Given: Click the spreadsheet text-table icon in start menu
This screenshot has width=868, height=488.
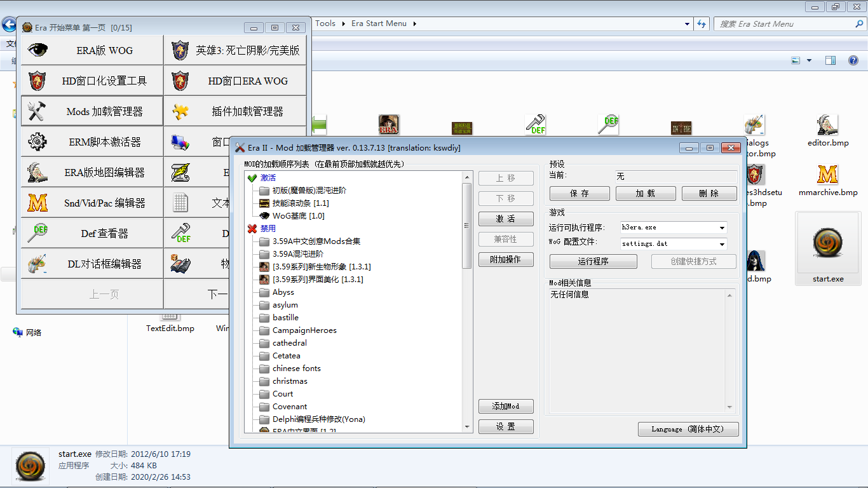Looking at the screenshot, I should pos(180,203).
